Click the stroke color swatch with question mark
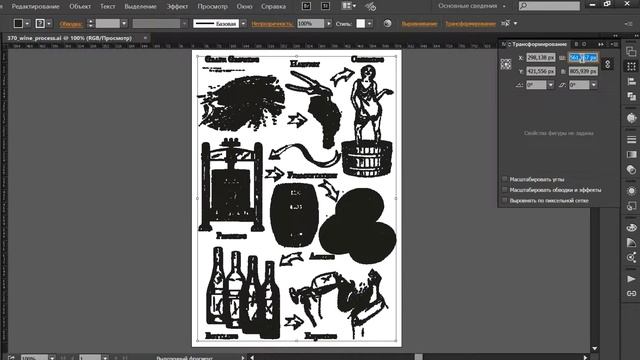The image size is (640, 360). click(x=40, y=24)
